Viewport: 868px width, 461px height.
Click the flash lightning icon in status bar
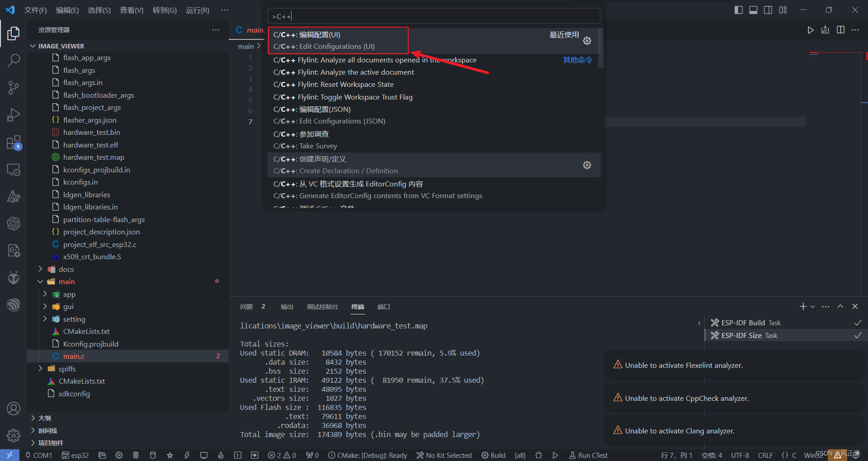[187, 455]
